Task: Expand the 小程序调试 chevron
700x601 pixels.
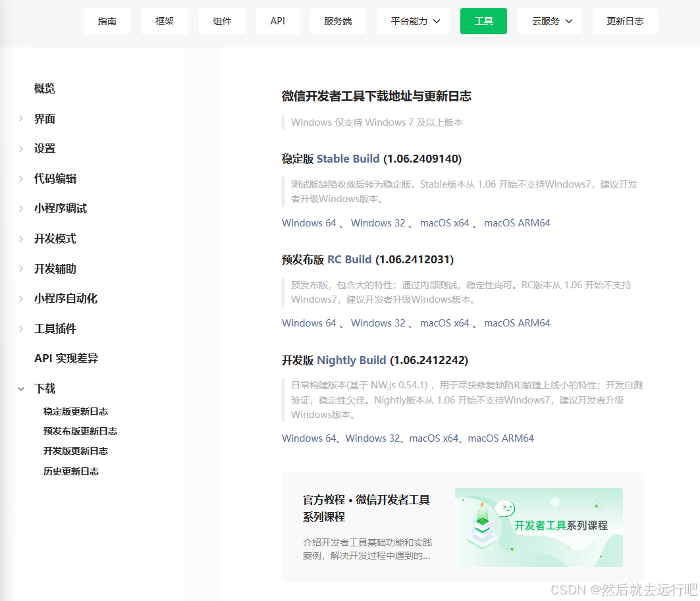Action: coord(21,209)
